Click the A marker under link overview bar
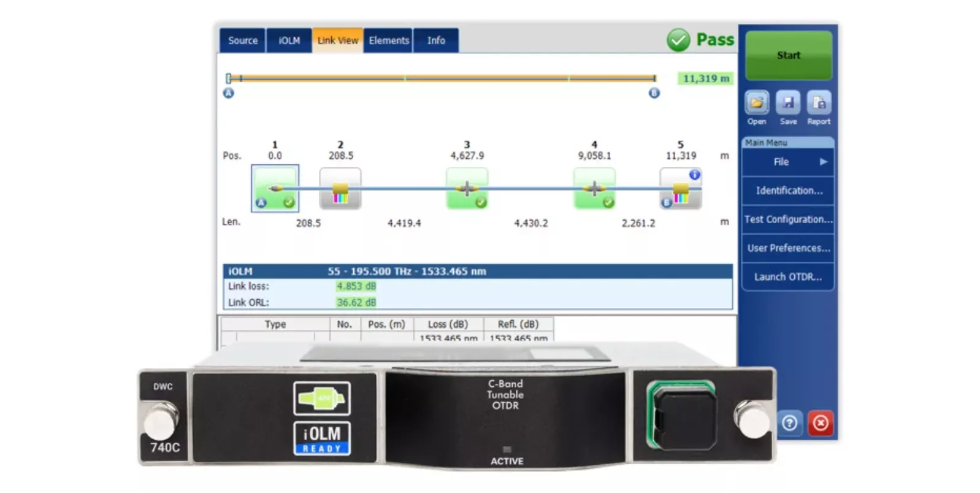Image resolution: width=980 pixels, height=493 pixels. click(229, 93)
